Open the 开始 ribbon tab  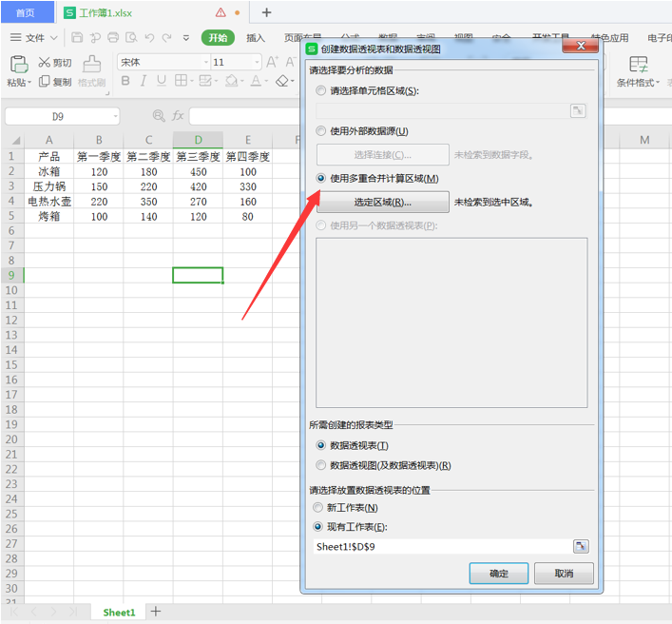click(x=219, y=38)
